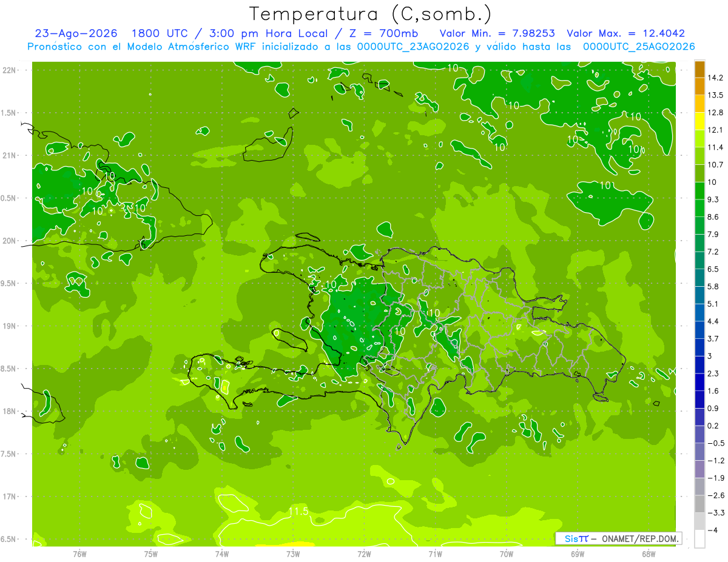This screenshot has height=562, width=728.
Task: Click the "9.3" legend value
Action: tap(713, 199)
